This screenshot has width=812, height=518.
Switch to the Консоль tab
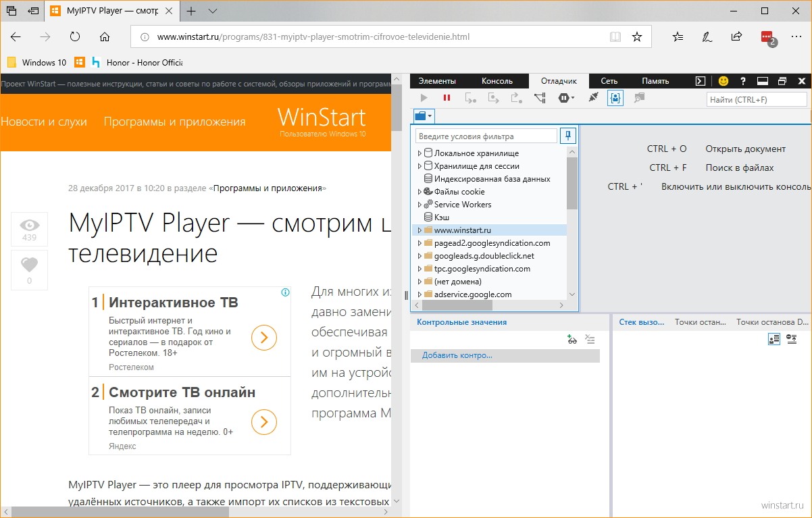[497, 81]
